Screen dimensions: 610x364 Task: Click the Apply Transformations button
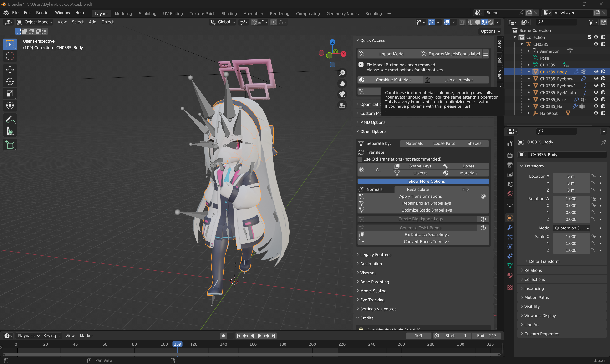(420, 196)
